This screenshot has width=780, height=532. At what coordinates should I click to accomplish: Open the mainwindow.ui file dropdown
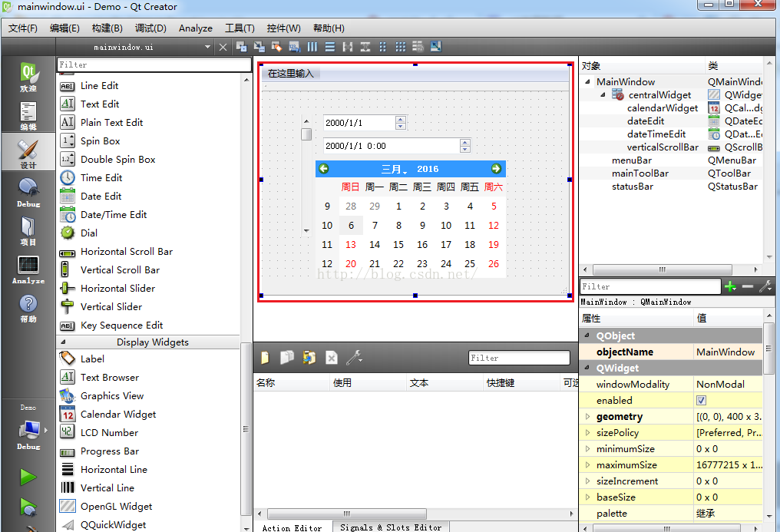click(x=207, y=48)
